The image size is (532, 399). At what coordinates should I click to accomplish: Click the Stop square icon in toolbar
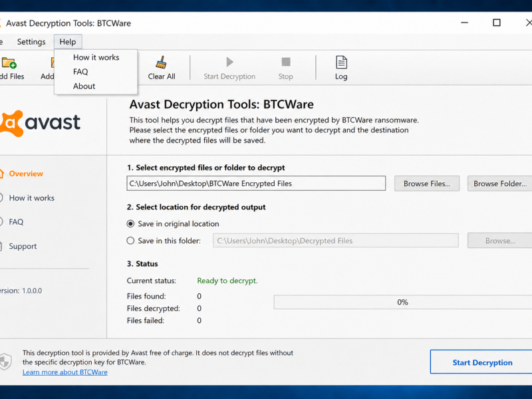pyautogui.click(x=286, y=62)
